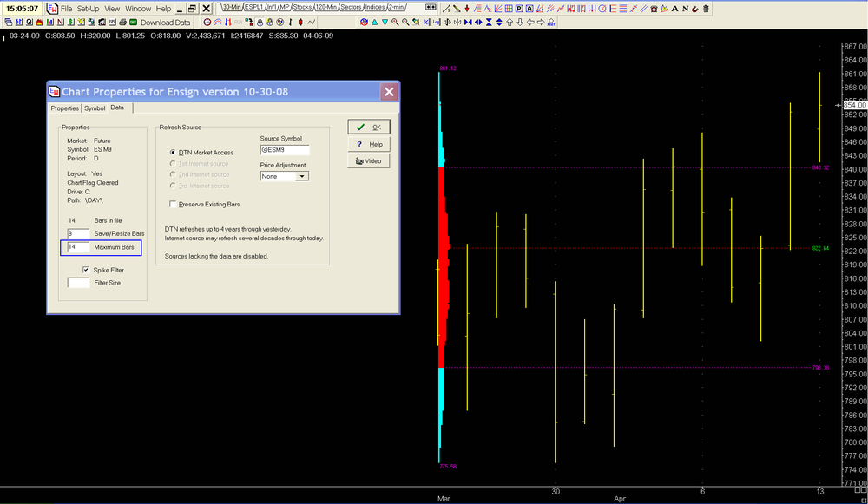Switch to the Properties tab in dialog
868x504 pixels.
[65, 108]
